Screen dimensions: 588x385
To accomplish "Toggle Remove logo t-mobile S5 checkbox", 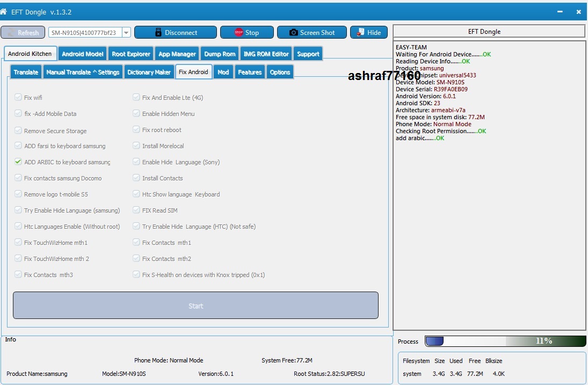I will [18, 194].
